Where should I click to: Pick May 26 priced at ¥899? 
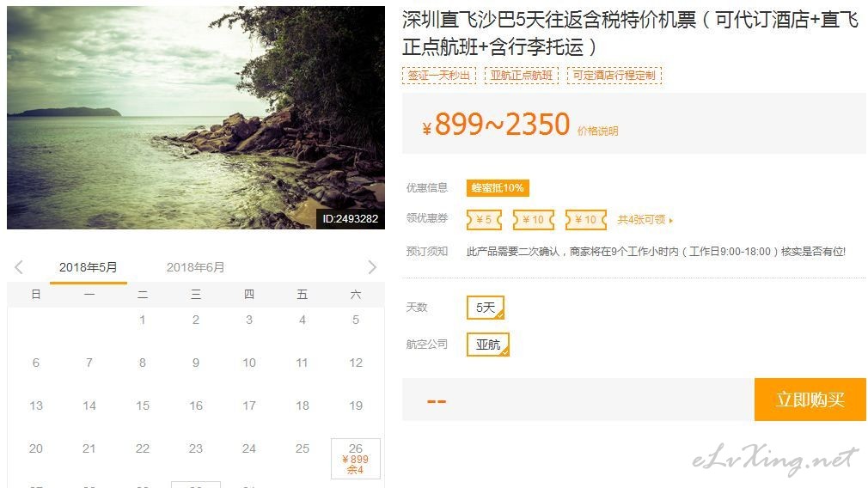356,459
